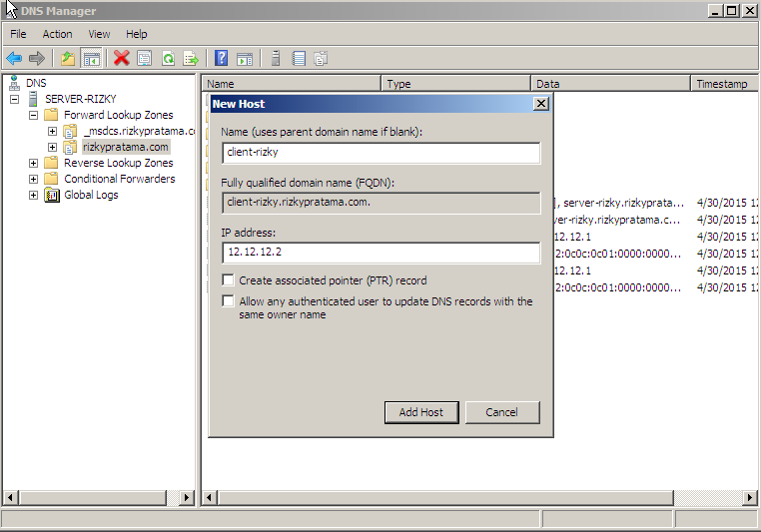Viewport: 761px width, 532px height.
Task: Click the red Delete icon
Action: (x=121, y=58)
